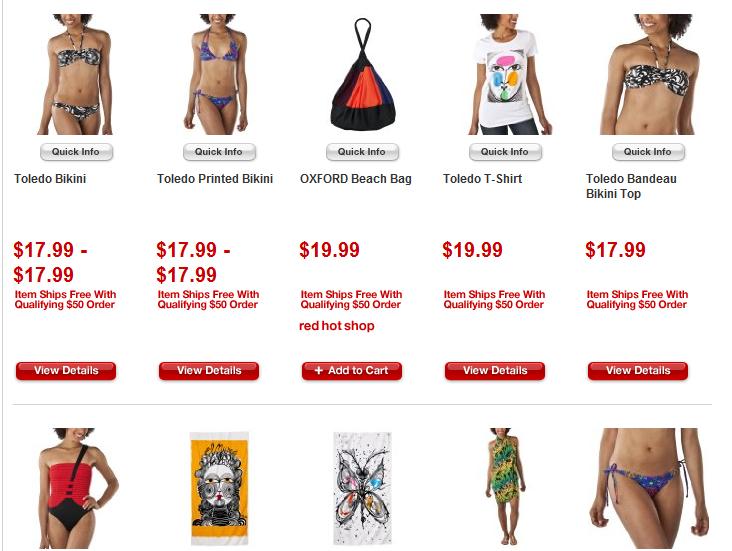View Details for Toledo Bandeau Bikini Top

[638, 371]
